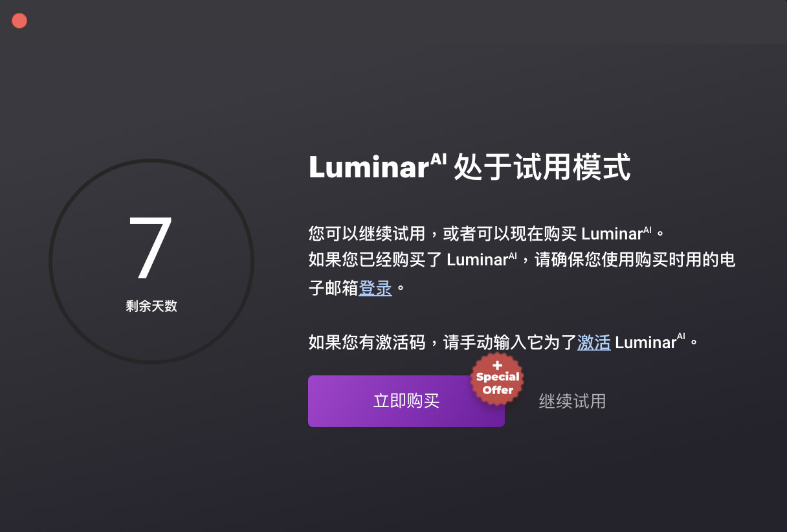787x532 pixels.
Task: Click the line starting 您可以继续试用
Action: [487, 232]
